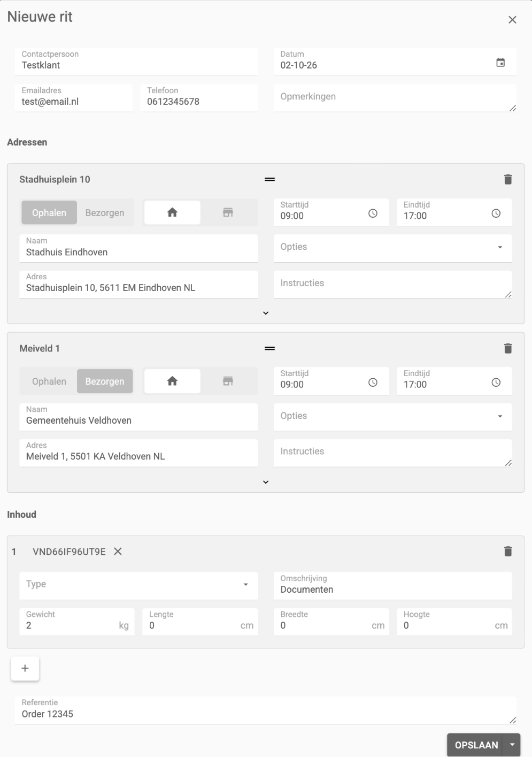The image size is (532, 757).
Task: Click the drag handle for Stadhuisplein 10
Action: click(269, 179)
